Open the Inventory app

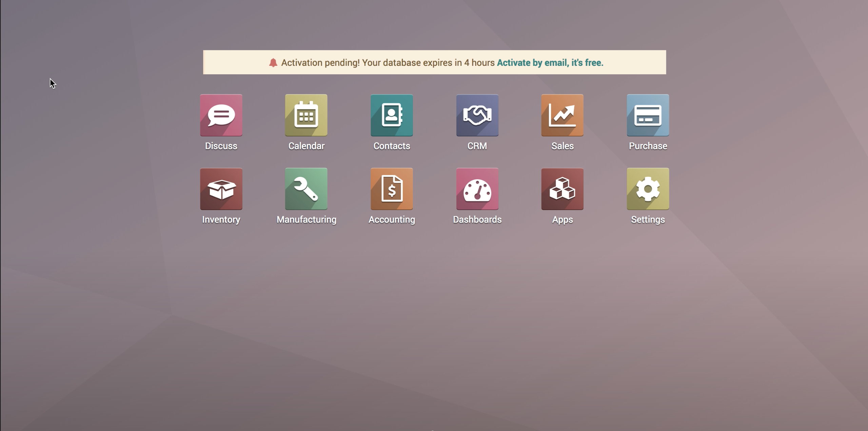coord(221,189)
